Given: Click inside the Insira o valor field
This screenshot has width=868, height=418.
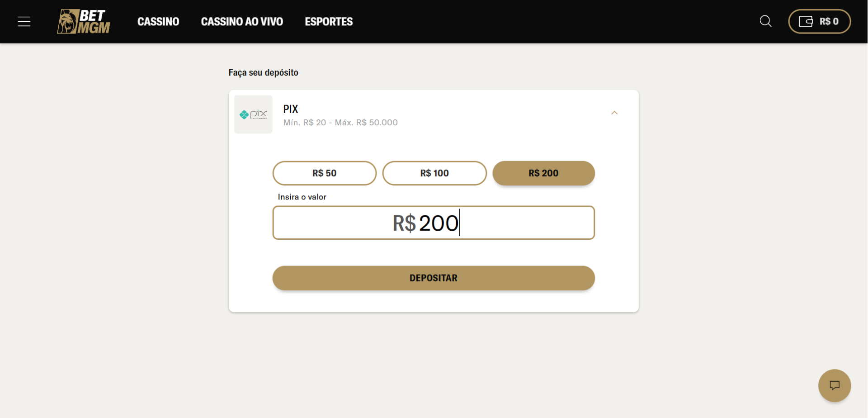Looking at the screenshot, I should (433, 223).
